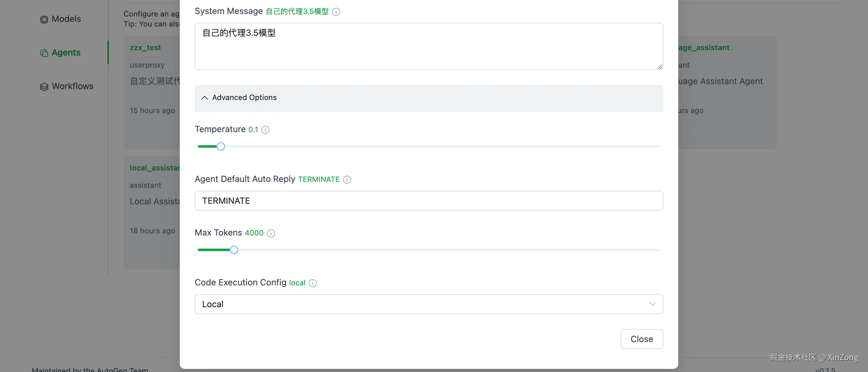
Task: Open the Models menu item
Action: coord(66,19)
